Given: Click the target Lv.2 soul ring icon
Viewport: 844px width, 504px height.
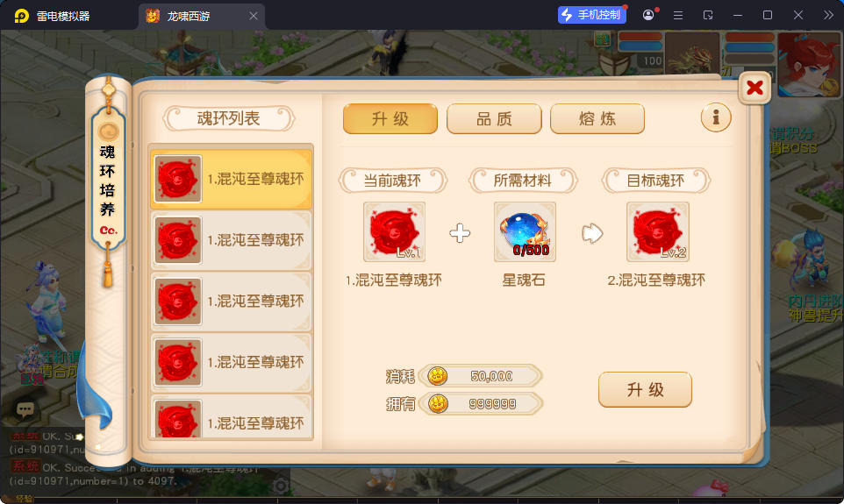Looking at the screenshot, I should coord(658,231).
